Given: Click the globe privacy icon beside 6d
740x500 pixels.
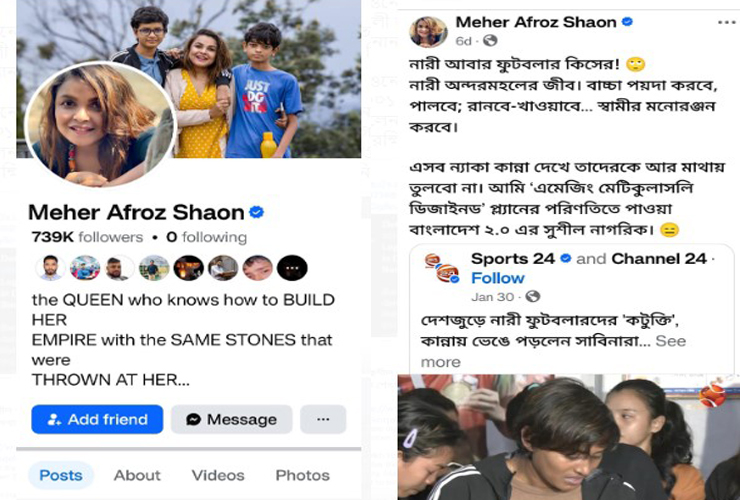Looking at the screenshot, I should [490, 41].
